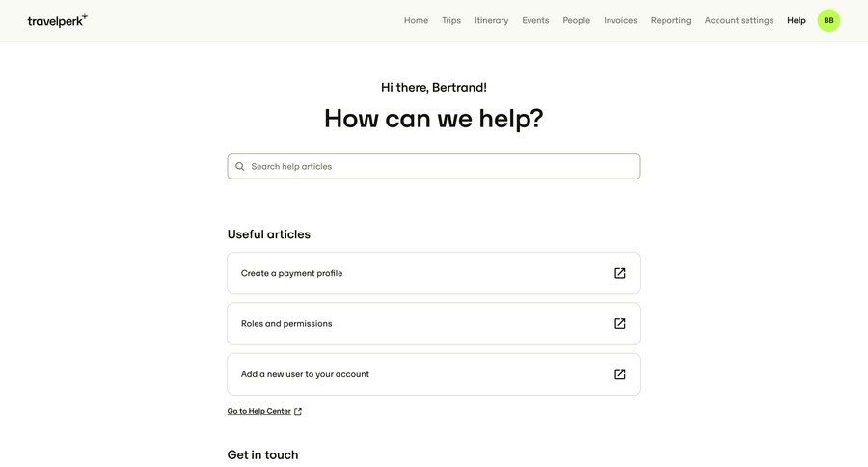Open the BB user avatar menu
868x467 pixels.
tap(828, 20)
